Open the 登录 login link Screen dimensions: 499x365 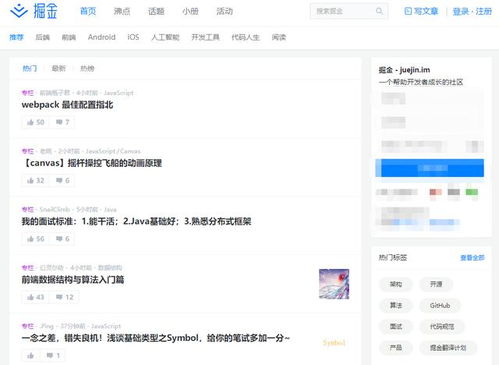(460, 11)
